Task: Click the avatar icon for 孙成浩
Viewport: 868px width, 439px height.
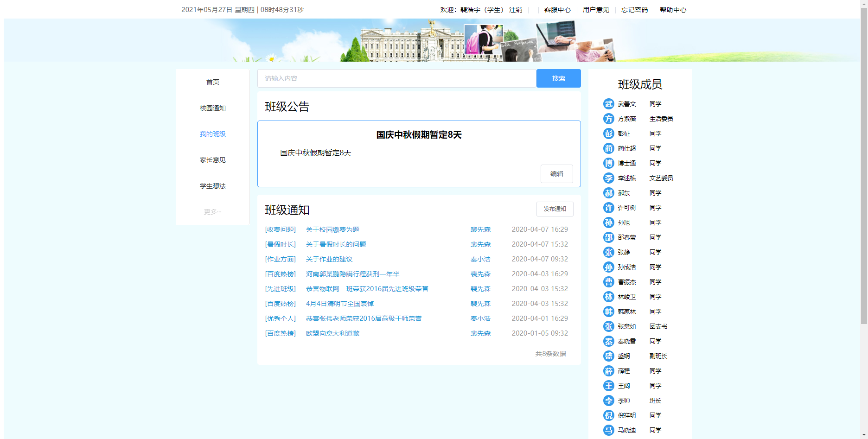Action: pos(608,267)
